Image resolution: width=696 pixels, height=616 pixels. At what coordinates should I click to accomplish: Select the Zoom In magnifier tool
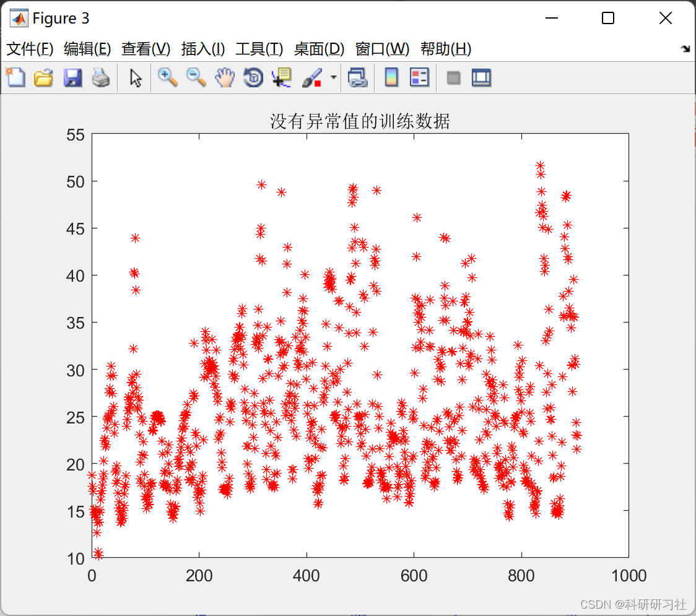click(167, 77)
